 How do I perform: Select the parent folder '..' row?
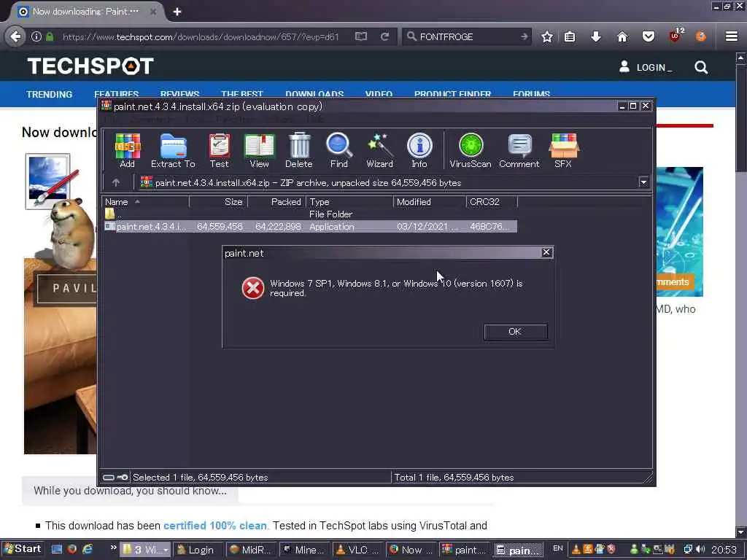(309, 214)
